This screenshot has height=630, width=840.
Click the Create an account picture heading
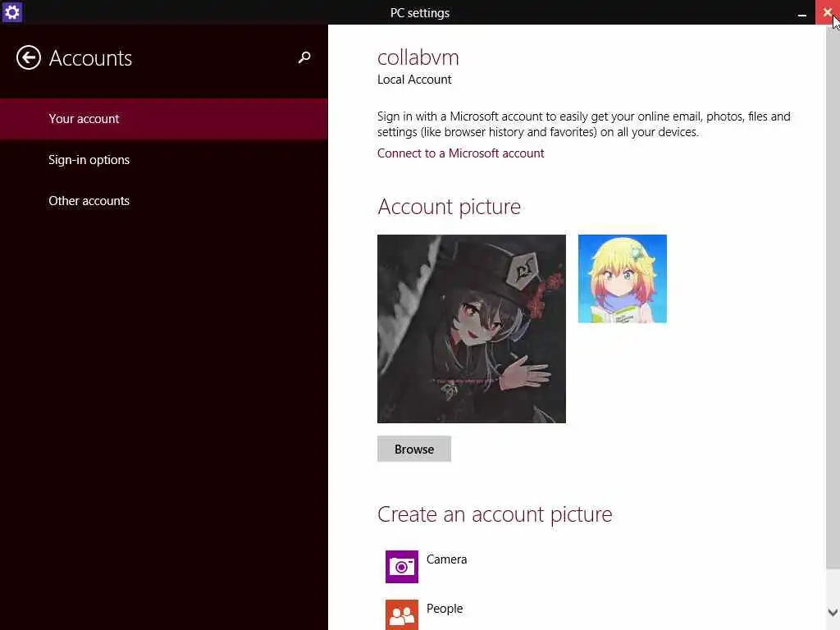pyautogui.click(x=495, y=514)
